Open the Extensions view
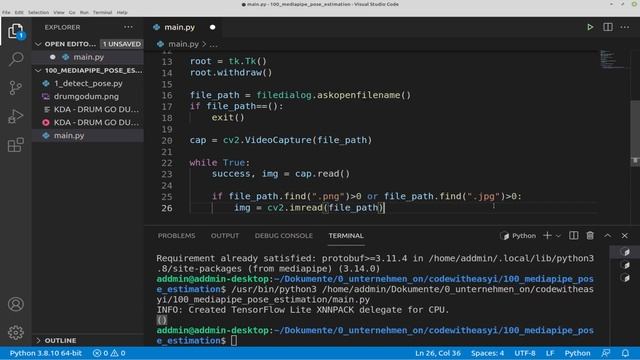640x360 pixels. click(16, 145)
